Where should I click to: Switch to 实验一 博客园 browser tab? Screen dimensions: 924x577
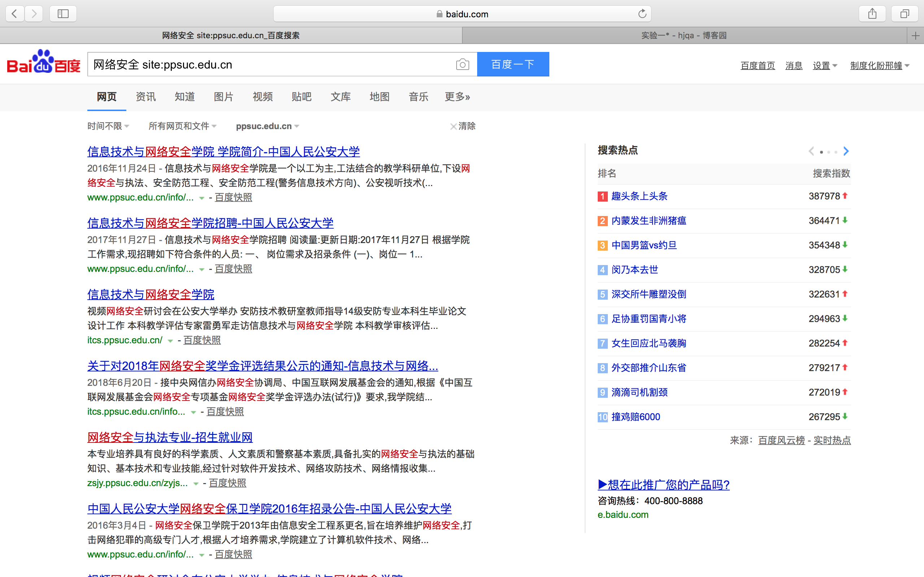click(x=684, y=36)
